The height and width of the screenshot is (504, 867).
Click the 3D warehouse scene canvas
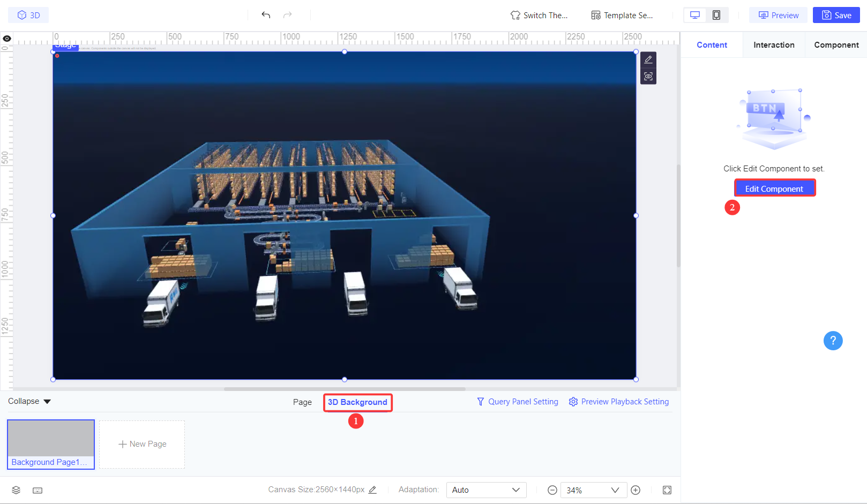tap(345, 215)
